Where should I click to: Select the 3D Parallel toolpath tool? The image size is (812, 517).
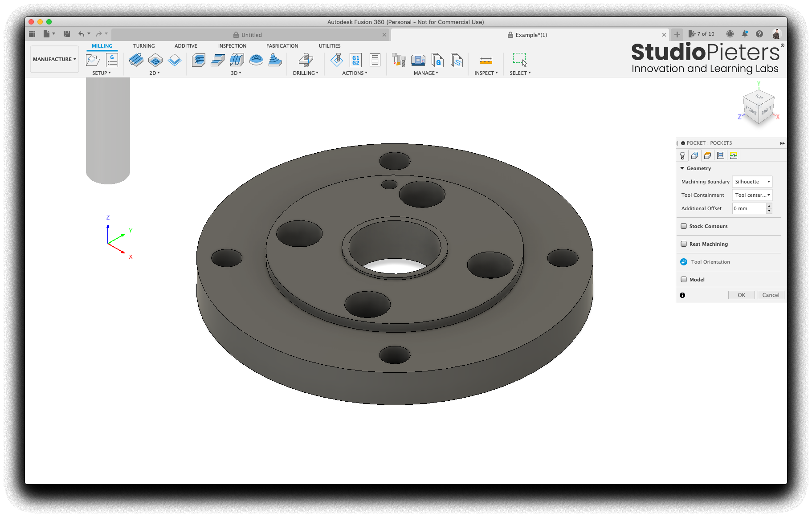coord(237,60)
